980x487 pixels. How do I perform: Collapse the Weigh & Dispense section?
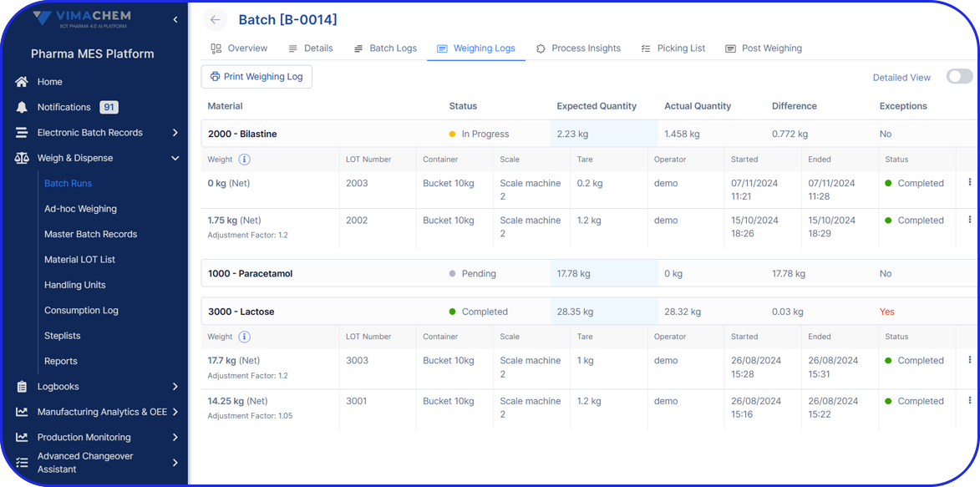point(175,158)
